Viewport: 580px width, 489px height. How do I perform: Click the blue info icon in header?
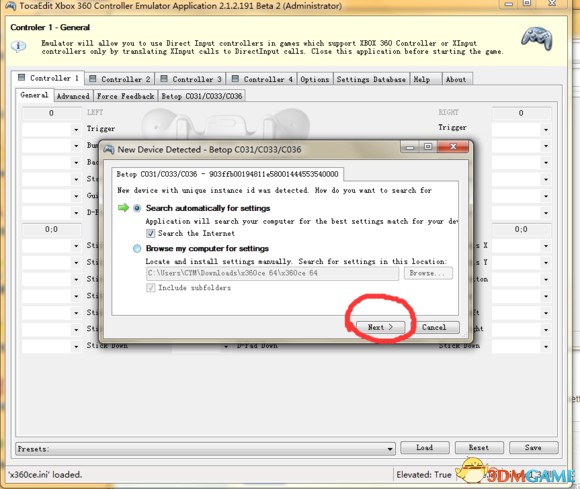pyautogui.click(x=18, y=46)
